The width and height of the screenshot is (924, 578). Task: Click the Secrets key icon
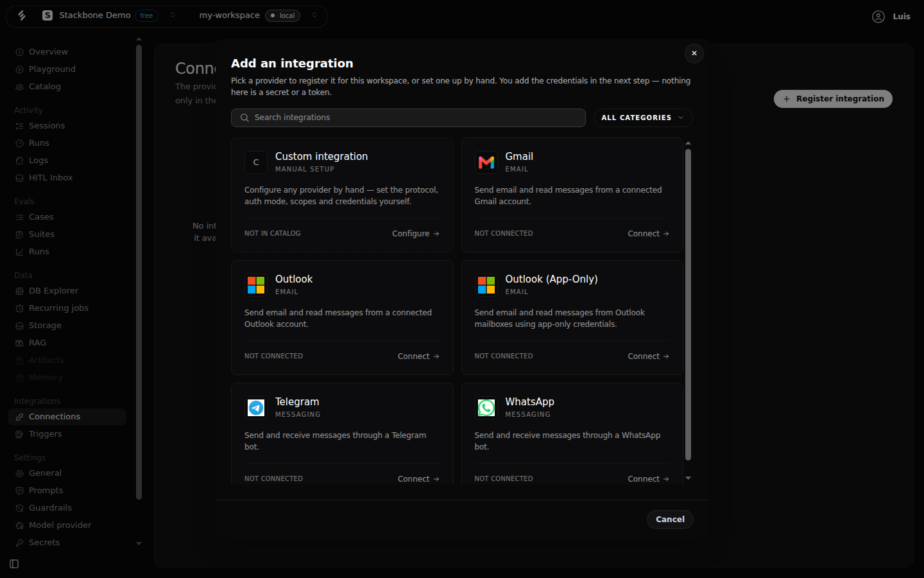click(x=20, y=543)
